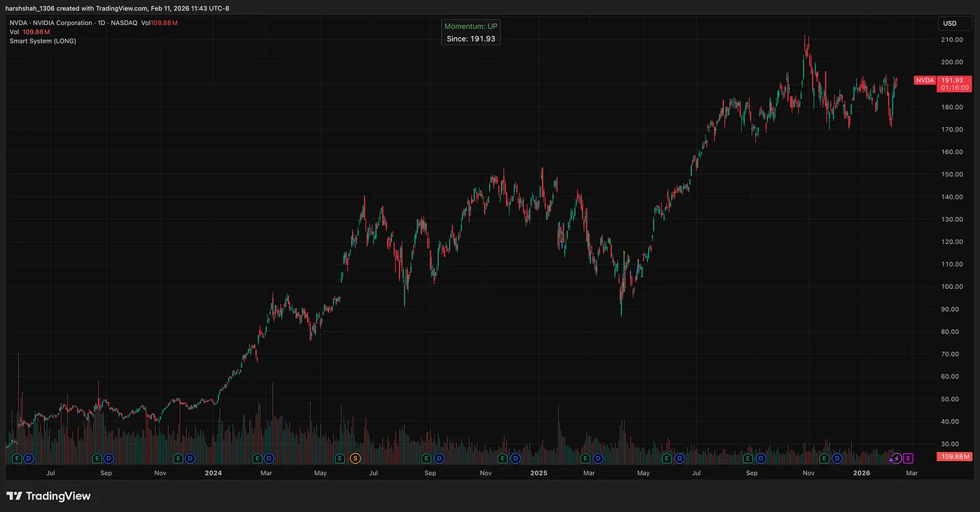
Task: Select the earnings E marker just before 2024 label
Action: click(178, 458)
